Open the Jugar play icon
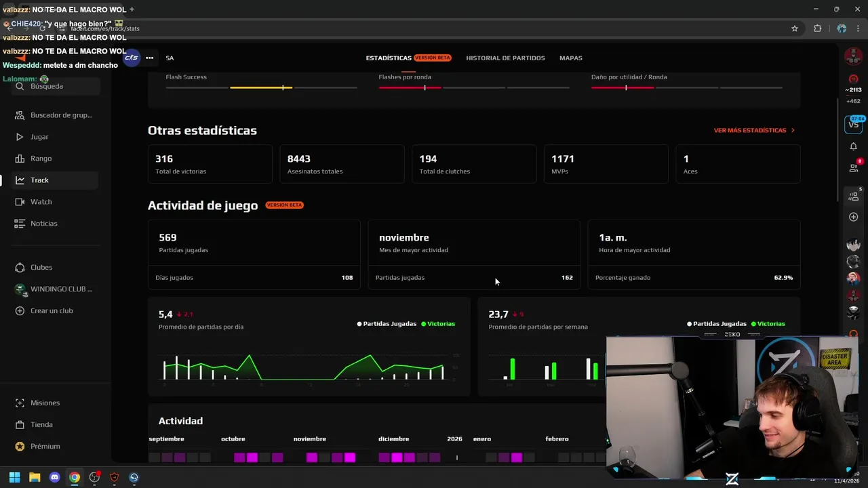The image size is (868, 488). 20,137
